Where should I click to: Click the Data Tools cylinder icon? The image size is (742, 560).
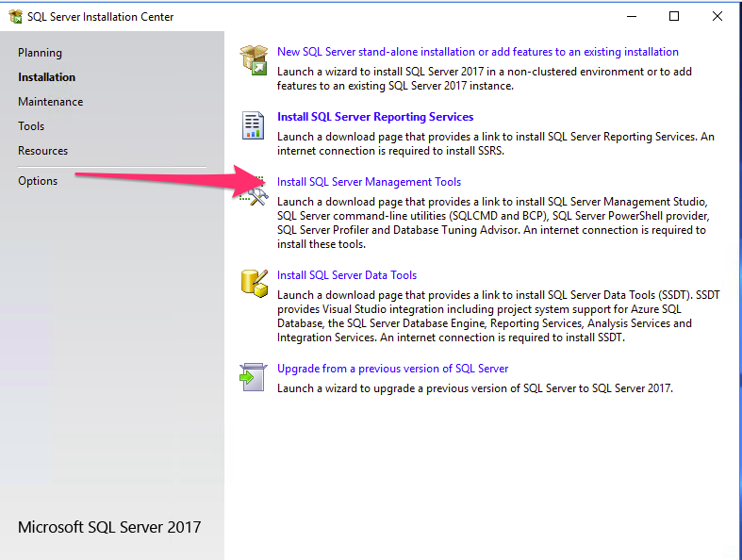[x=255, y=284]
